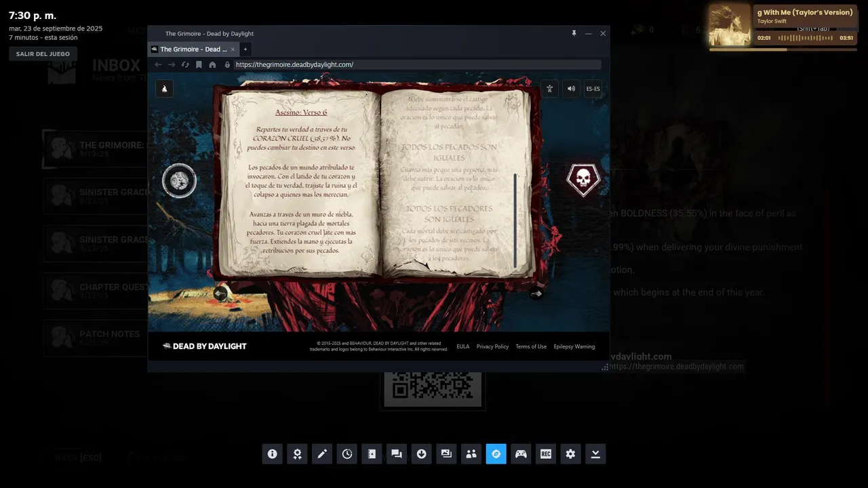Screen dimensions: 868x488
Task: Open the discussions chat bubbles icon
Action: tap(397, 454)
